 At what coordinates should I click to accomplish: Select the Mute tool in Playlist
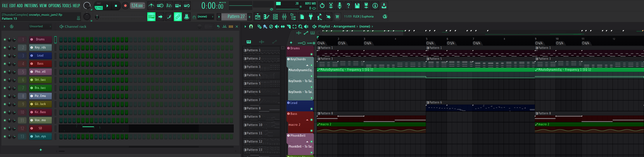(277, 26)
